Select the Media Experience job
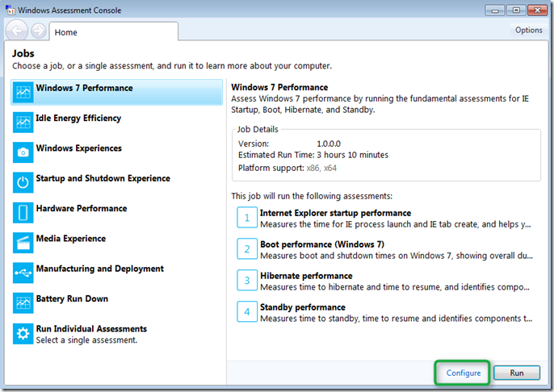This screenshot has width=554, height=392. pos(116,243)
